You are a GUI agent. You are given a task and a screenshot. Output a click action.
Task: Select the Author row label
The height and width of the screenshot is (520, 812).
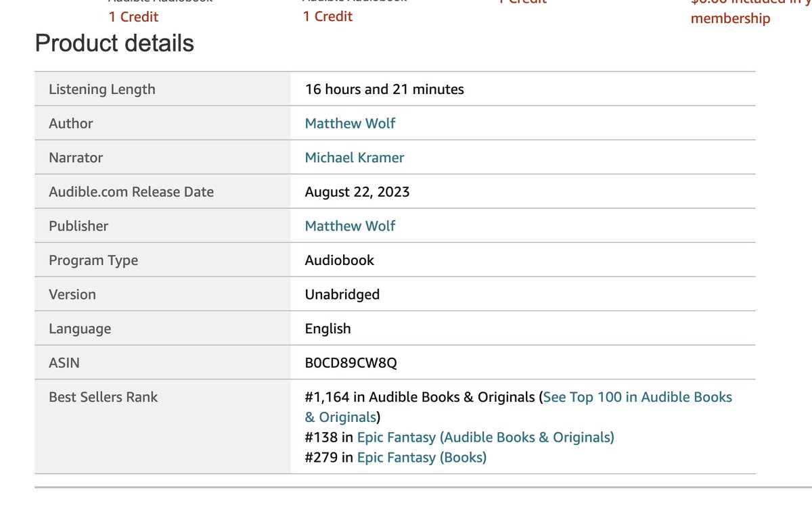[71, 123]
